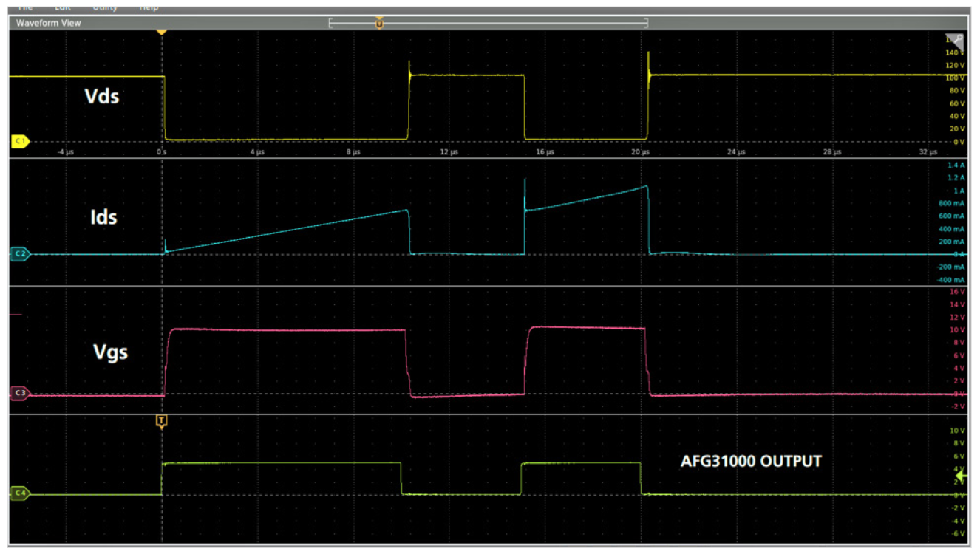
Task: Click the yellow "100 V" scale label
Action: pyautogui.click(x=956, y=78)
